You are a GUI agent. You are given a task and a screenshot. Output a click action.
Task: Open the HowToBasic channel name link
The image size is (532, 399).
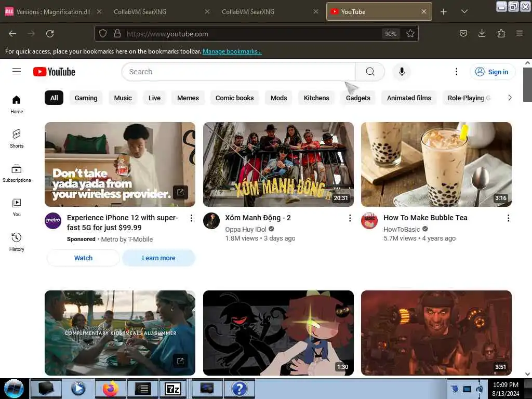pyautogui.click(x=402, y=229)
